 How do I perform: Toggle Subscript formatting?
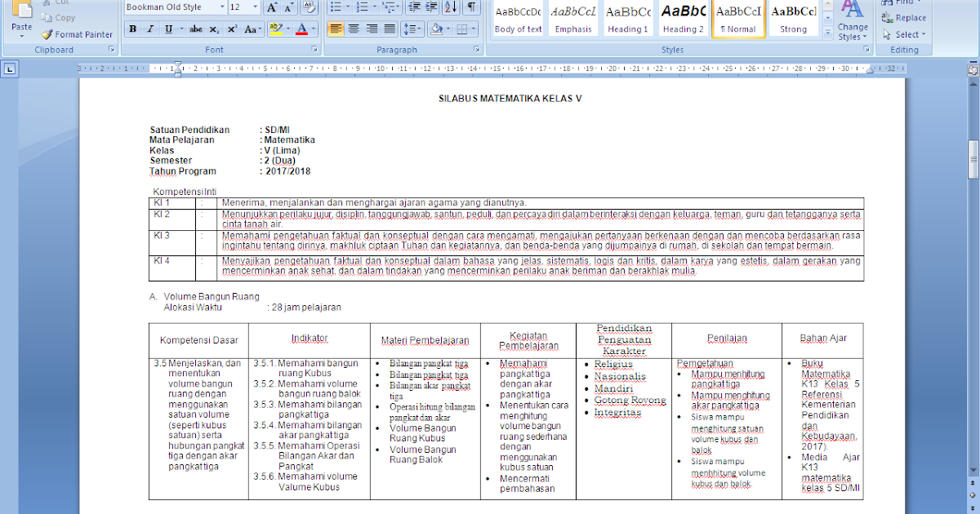tap(214, 29)
